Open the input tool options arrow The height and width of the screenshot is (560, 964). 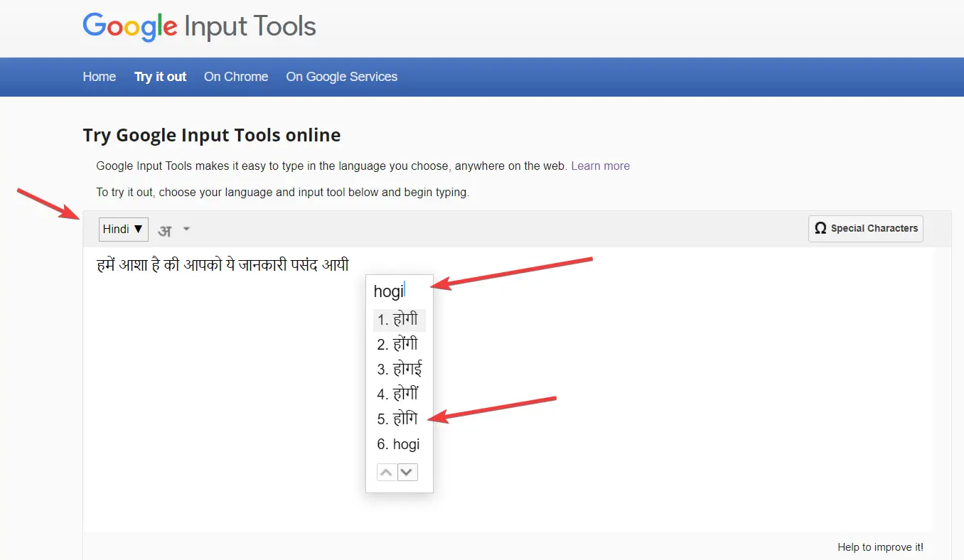pos(186,229)
